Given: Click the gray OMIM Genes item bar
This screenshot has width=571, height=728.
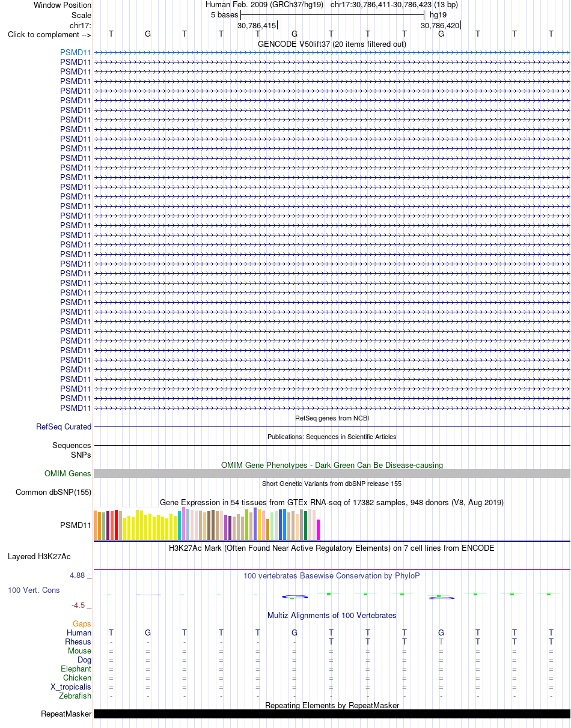Looking at the screenshot, I should click(x=332, y=474).
